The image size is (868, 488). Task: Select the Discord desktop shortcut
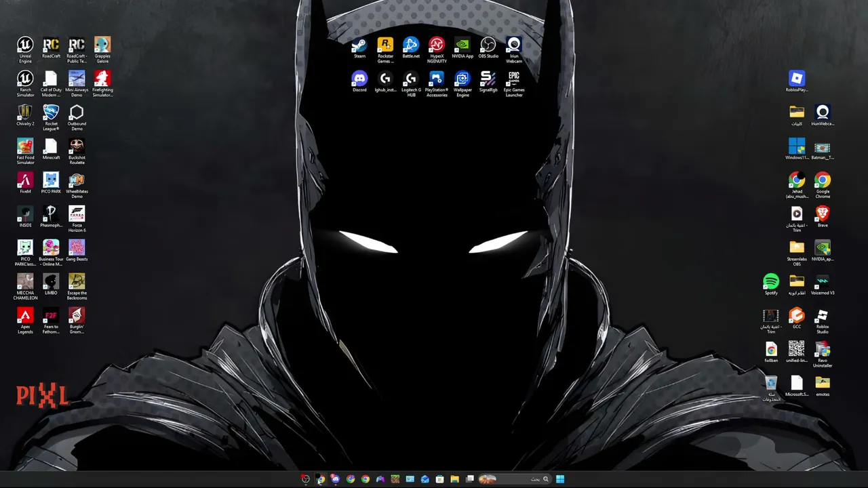(359, 82)
